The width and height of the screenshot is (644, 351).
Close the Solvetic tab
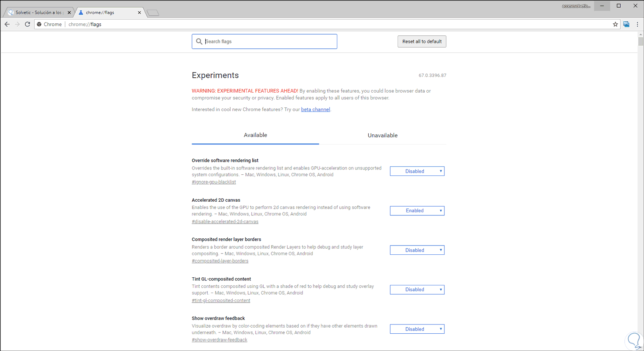[x=69, y=12]
